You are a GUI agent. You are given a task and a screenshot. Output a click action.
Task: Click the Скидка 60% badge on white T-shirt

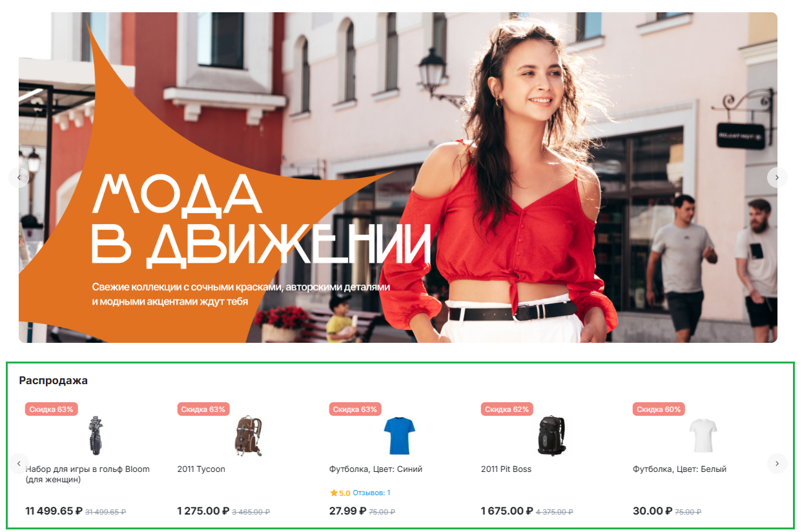[659, 409]
